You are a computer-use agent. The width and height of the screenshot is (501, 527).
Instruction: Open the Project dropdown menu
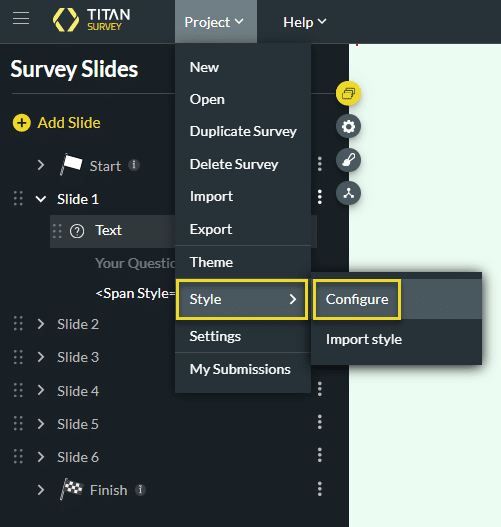[x=216, y=22]
